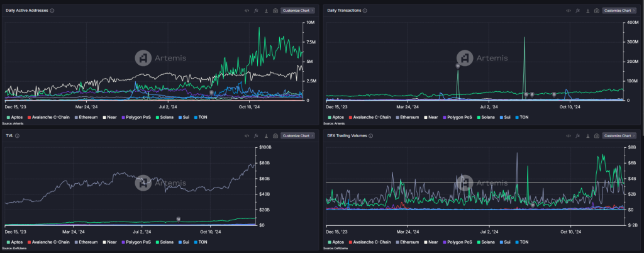Image resolution: width=644 pixels, height=253 pixels.
Task: Toggle Near series in Daily Active Addresses legend
Action: (109, 117)
